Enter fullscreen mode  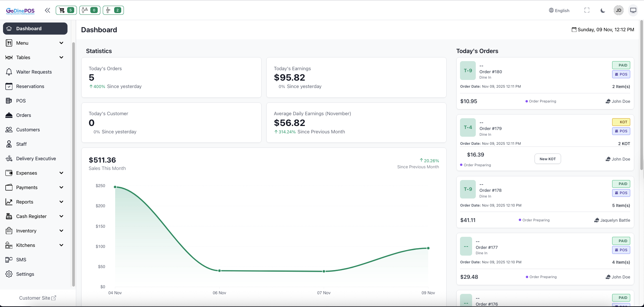click(x=587, y=10)
